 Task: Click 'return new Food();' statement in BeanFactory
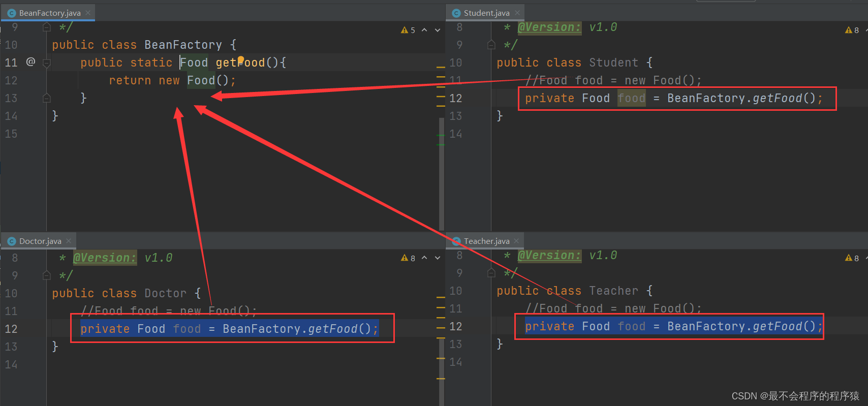[x=172, y=80]
